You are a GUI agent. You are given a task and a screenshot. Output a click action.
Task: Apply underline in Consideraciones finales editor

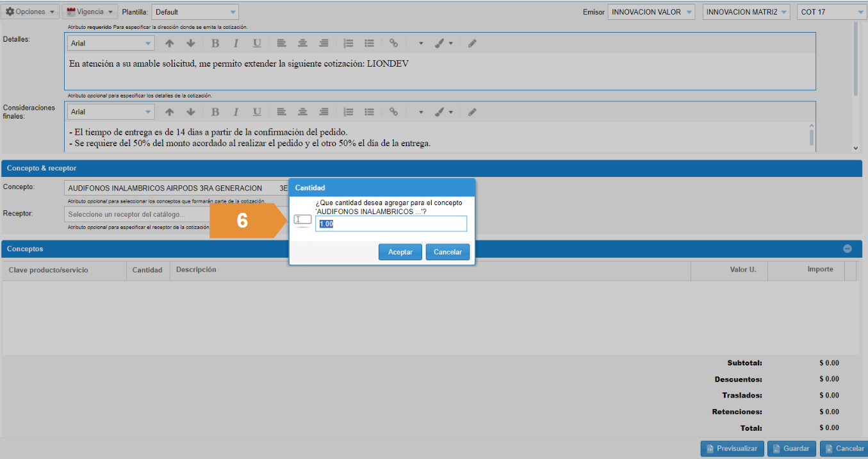[x=257, y=112]
